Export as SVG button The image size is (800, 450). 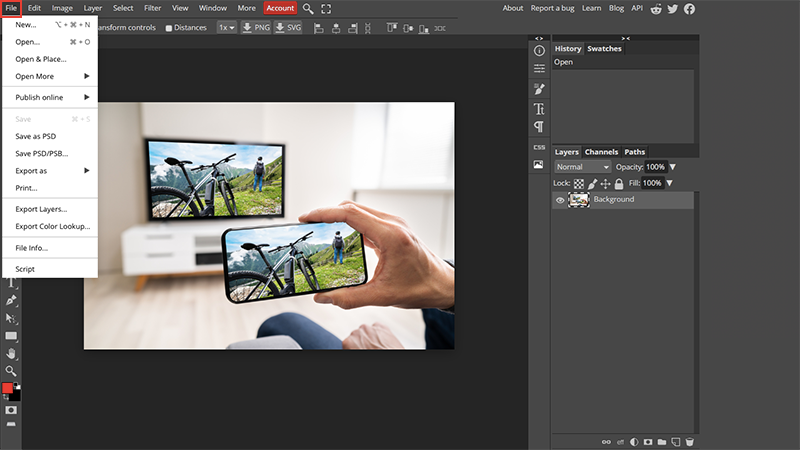tap(288, 28)
